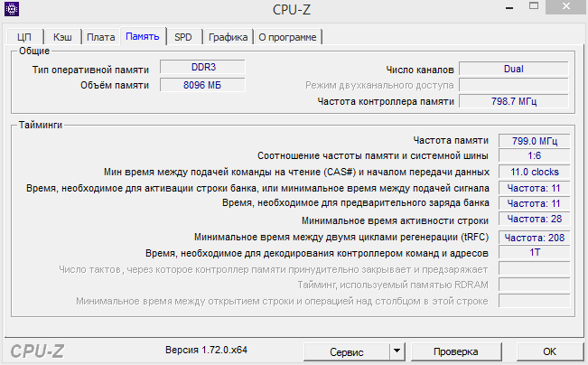Click the empty Режим двухканального доступа field
This screenshot has width=588, height=365.
(514, 85)
